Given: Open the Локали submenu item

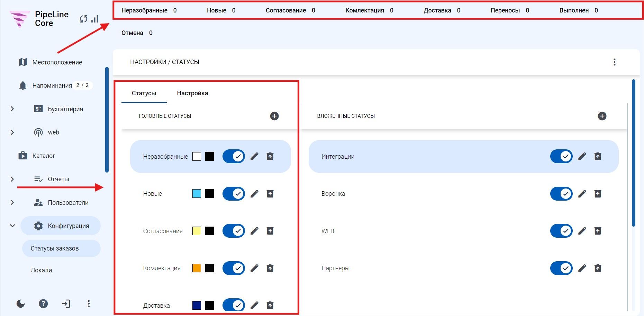Looking at the screenshot, I should [x=41, y=270].
